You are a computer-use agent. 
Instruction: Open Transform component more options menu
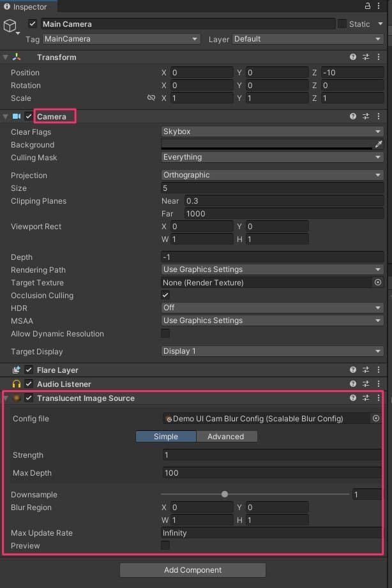379,57
